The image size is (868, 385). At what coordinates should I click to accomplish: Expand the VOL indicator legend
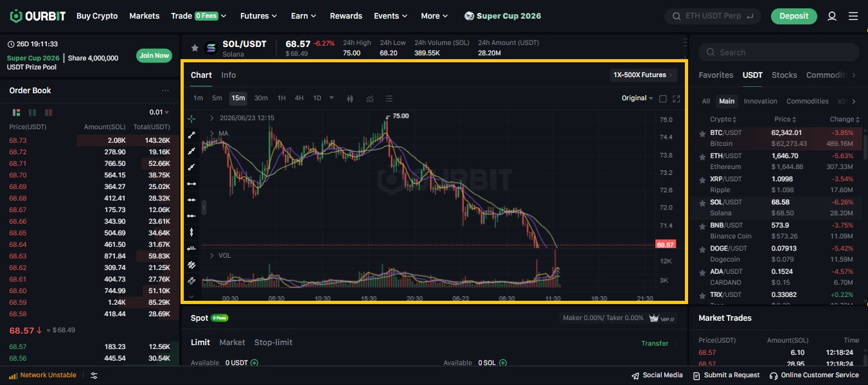click(x=212, y=256)
